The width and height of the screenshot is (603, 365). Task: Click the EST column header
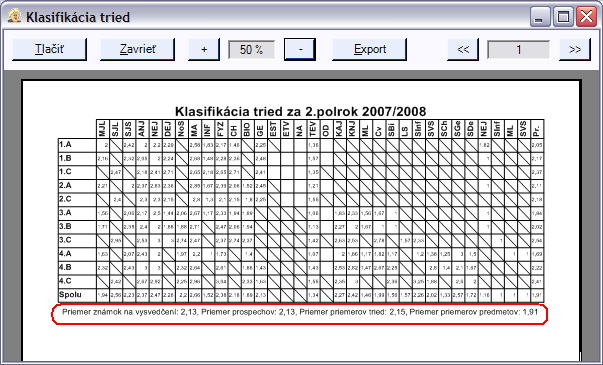pyautogui.click(x=274, y=129)
